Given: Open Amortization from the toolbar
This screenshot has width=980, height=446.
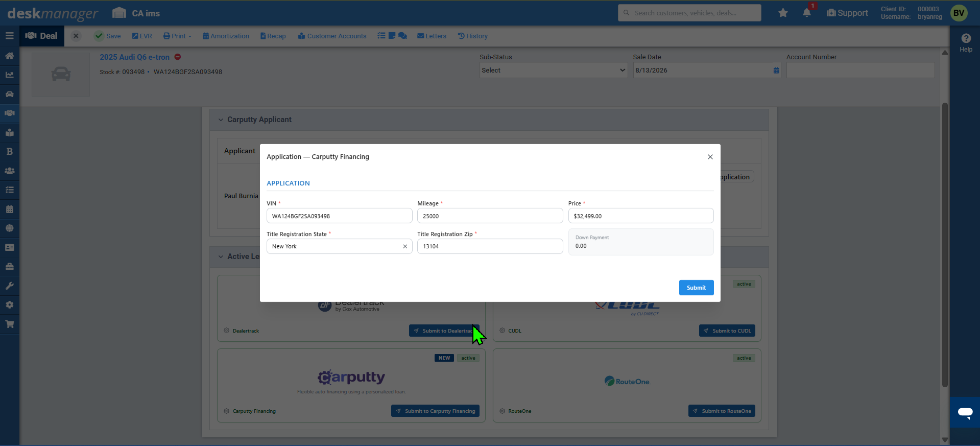Looking at the screenshot, I should point(226,36).
